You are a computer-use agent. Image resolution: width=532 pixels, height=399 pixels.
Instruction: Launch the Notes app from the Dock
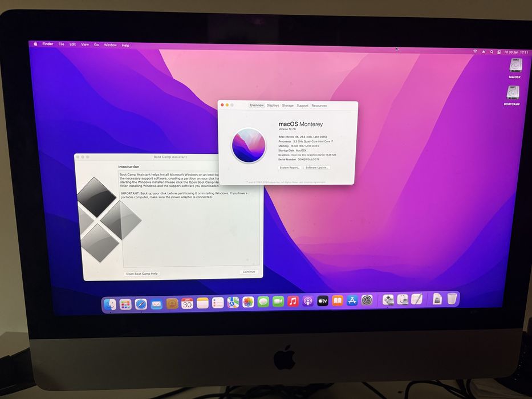click(x=202, y=303)
